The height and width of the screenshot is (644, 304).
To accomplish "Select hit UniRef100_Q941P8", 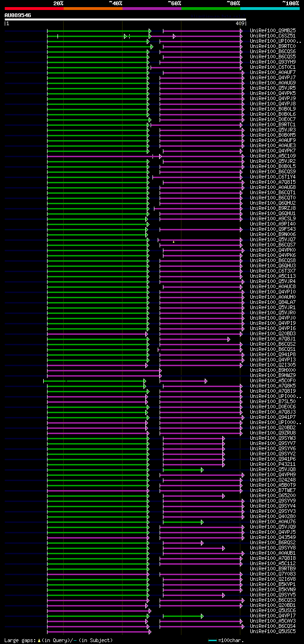I will (273, 354).
